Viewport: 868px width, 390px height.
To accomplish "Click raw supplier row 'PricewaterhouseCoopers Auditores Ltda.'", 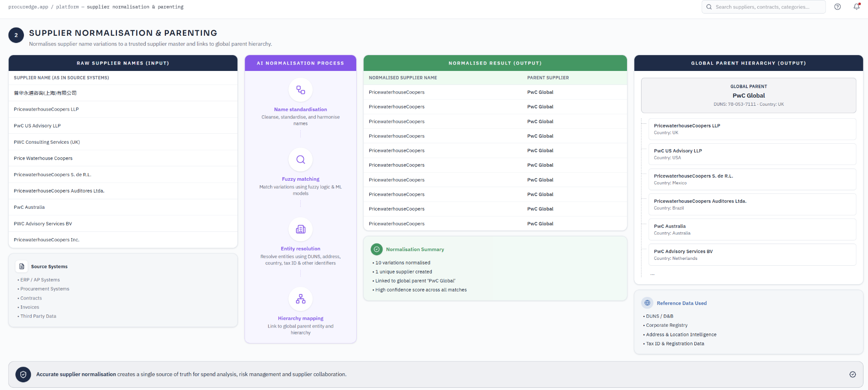I will [x=123, y=191].
